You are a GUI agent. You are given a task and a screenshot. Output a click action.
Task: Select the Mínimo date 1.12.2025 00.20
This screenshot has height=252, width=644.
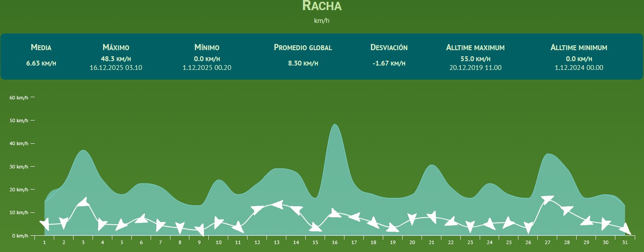pyautogui.click(x=207, y=68)
